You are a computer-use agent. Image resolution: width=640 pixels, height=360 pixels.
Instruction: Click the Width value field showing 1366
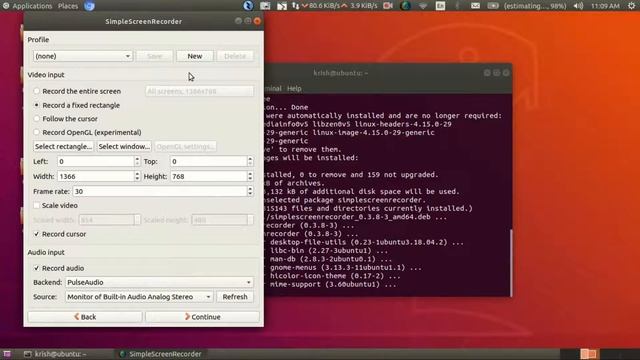click(96, 176)
